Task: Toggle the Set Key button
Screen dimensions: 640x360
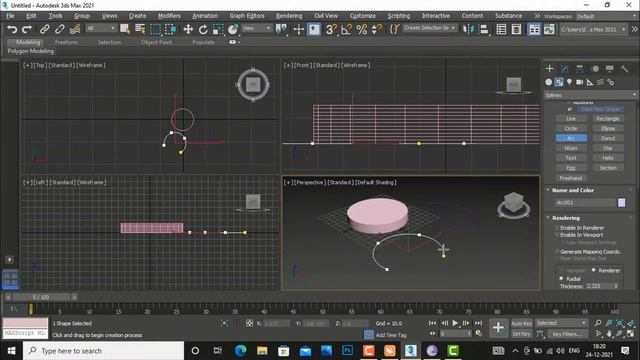Action: [x=521, y=333]
